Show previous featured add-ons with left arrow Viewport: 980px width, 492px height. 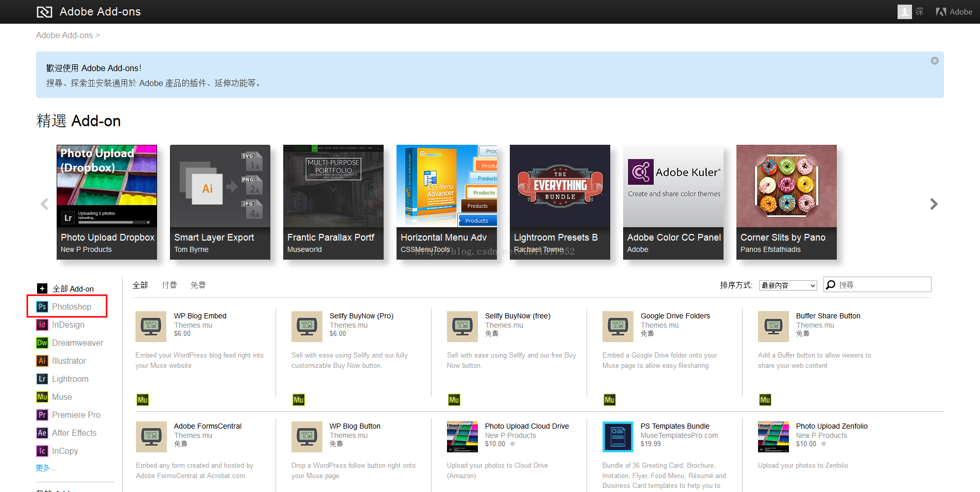pos(45,204)
